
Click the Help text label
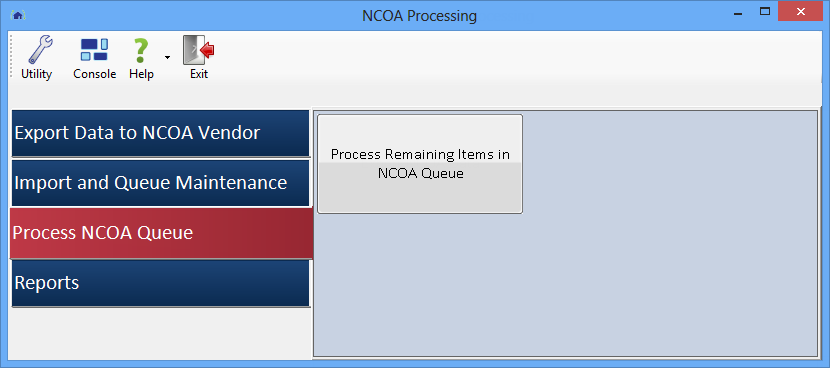141,74
